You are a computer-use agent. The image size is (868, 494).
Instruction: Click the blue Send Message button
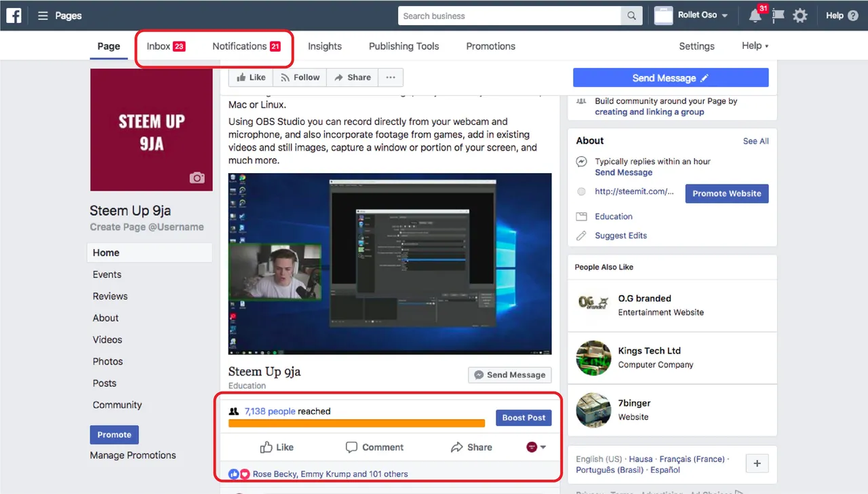(x=671, y=77)
